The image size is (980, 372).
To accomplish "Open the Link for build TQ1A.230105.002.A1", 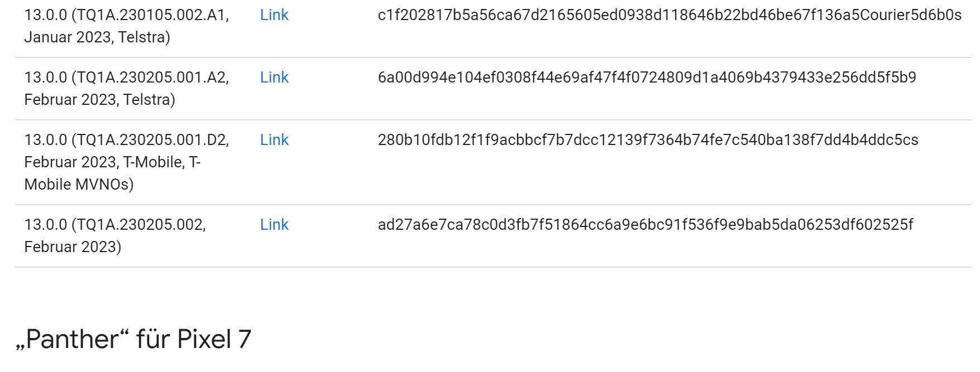I will (x=274, y=15).
